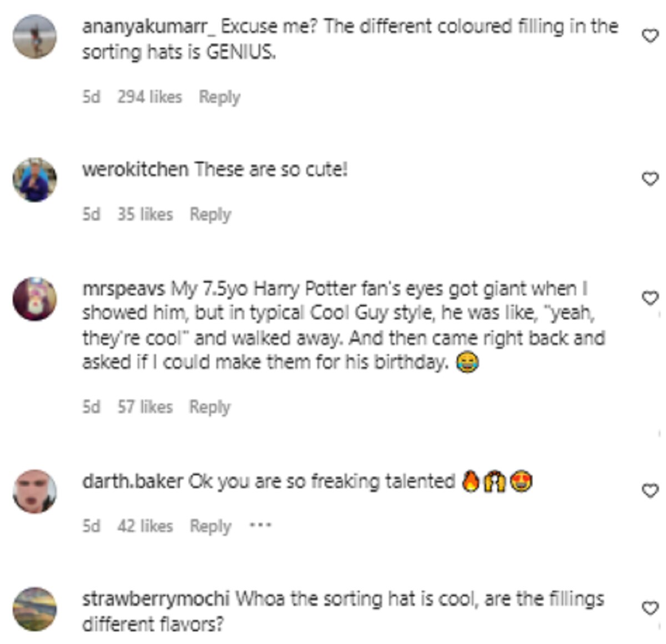Visit the werokitchen username link
The width and height of the screenshot is (666, 644).
[x=135, y=169]
